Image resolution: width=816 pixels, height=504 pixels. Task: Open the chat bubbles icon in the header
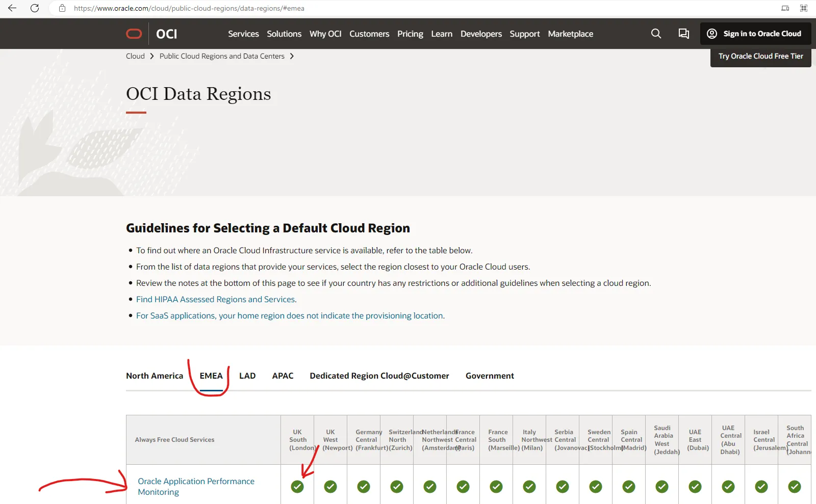point(684,34)
